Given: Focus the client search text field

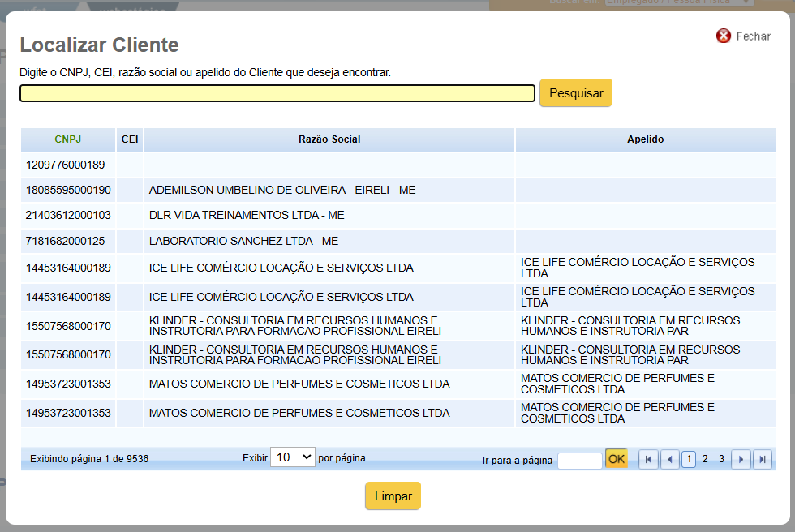Looking at the screenshot, I should pyautogui.click(x=277, y=93).
